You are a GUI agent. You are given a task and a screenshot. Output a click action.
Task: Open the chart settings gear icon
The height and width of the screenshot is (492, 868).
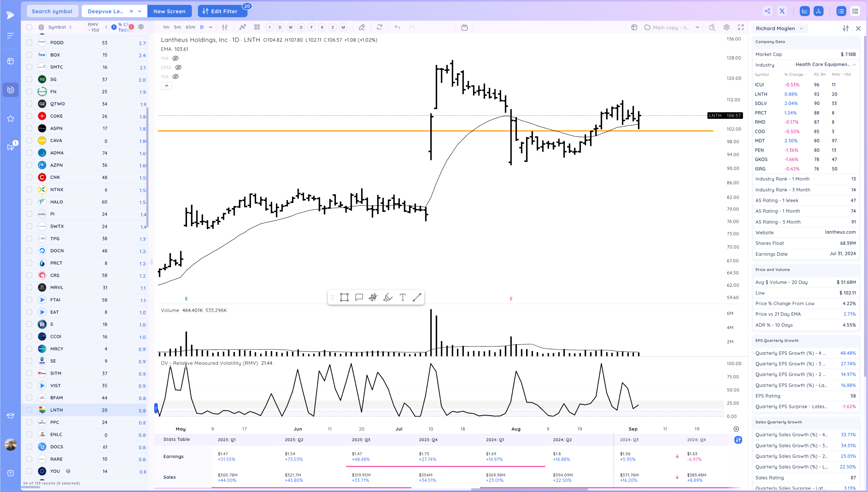pyautogui.click(x=727, y=27)
